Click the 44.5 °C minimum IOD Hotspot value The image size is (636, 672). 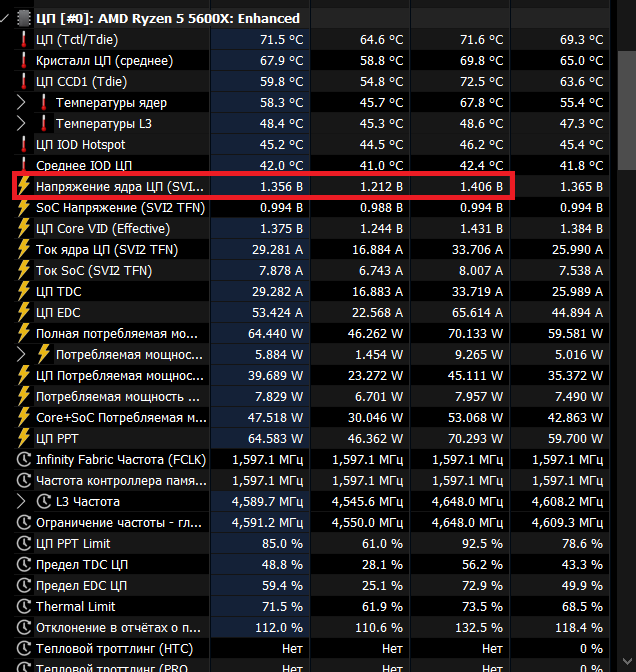[x=381, y=144]
